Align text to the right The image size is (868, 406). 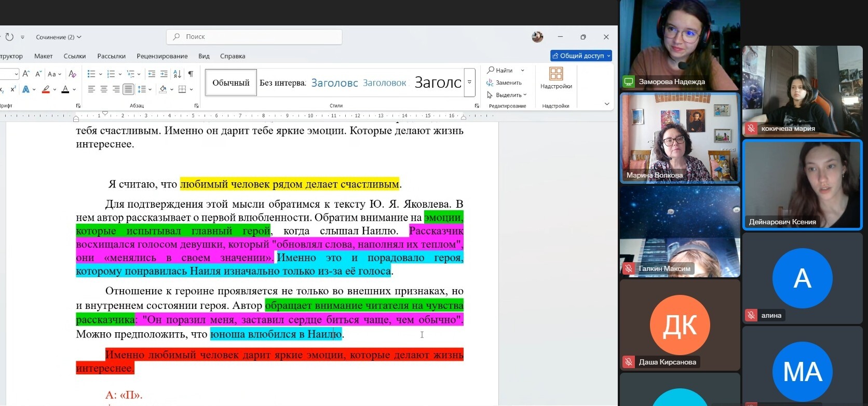tap(116, 89)
